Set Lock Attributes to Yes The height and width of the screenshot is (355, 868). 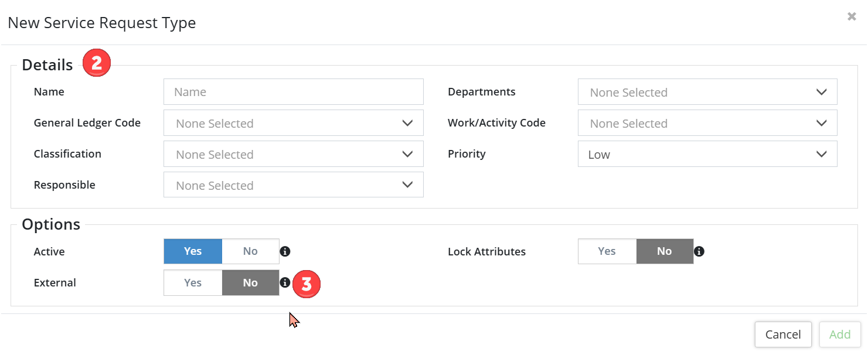(607, 251)
